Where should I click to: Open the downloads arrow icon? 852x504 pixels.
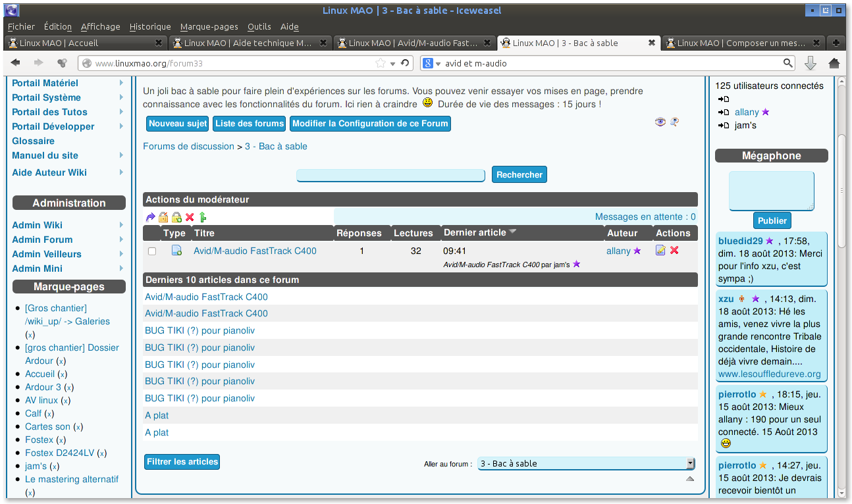pyautogui.click(x=811, y=63)
